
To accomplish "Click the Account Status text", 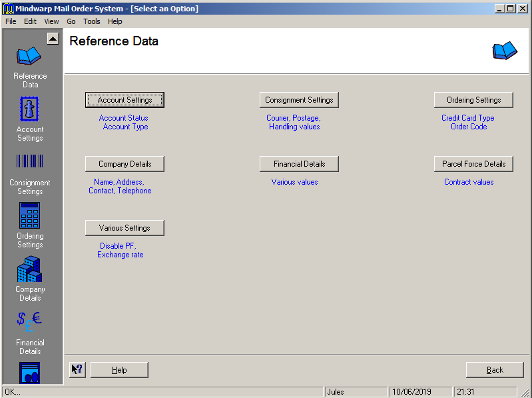I will 123,118.
